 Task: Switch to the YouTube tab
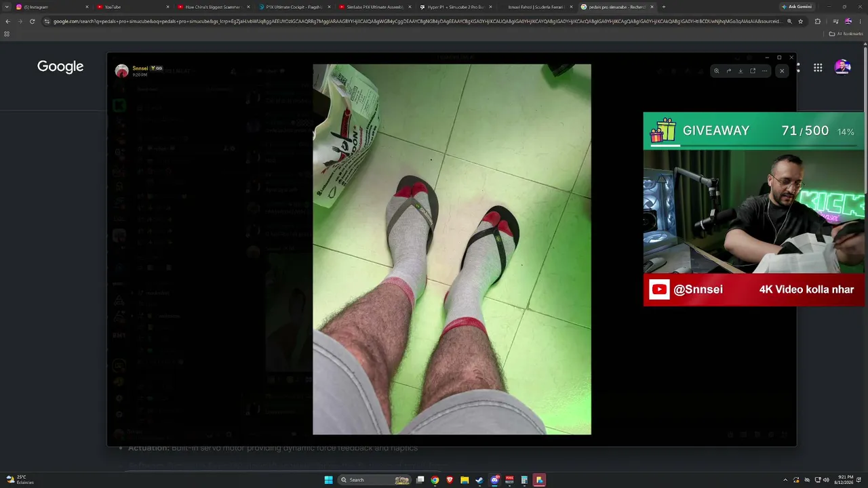[x=133, y=7]
